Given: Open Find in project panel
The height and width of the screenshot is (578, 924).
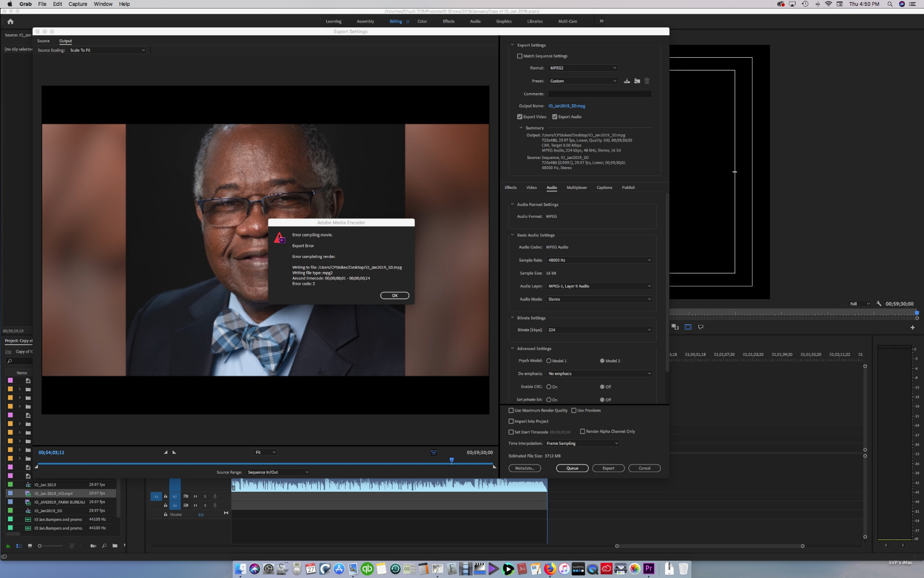Looking at the screenshot, I should 104,546.
